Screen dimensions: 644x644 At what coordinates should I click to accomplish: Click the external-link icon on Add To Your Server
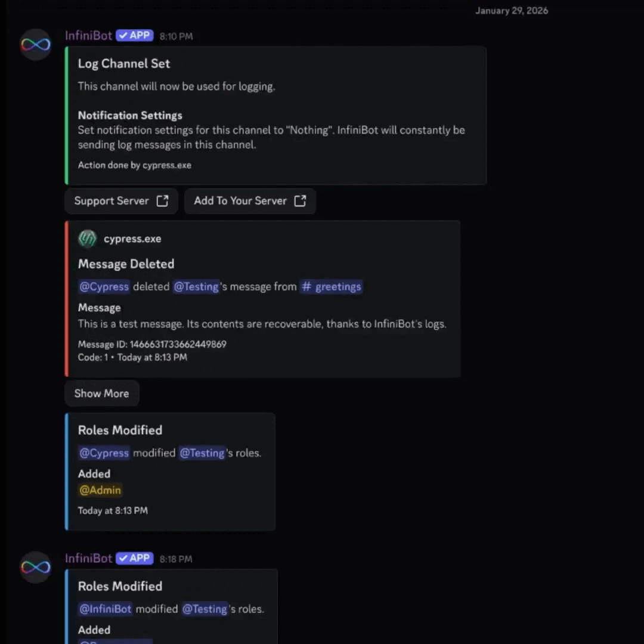click(300, 201)
